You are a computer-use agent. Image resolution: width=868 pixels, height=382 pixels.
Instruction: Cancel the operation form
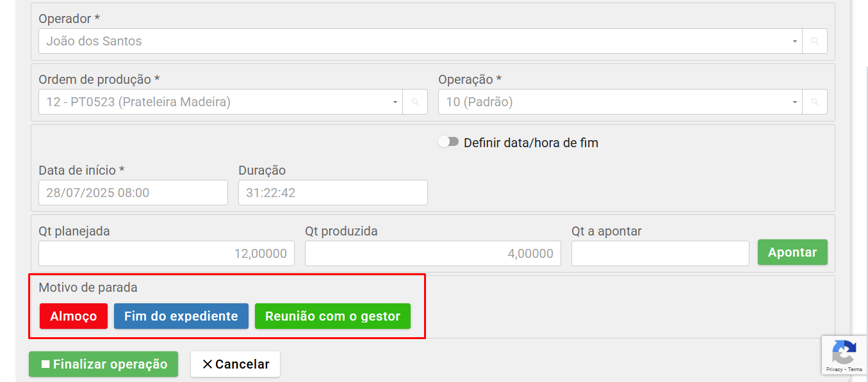pos(235,364)
